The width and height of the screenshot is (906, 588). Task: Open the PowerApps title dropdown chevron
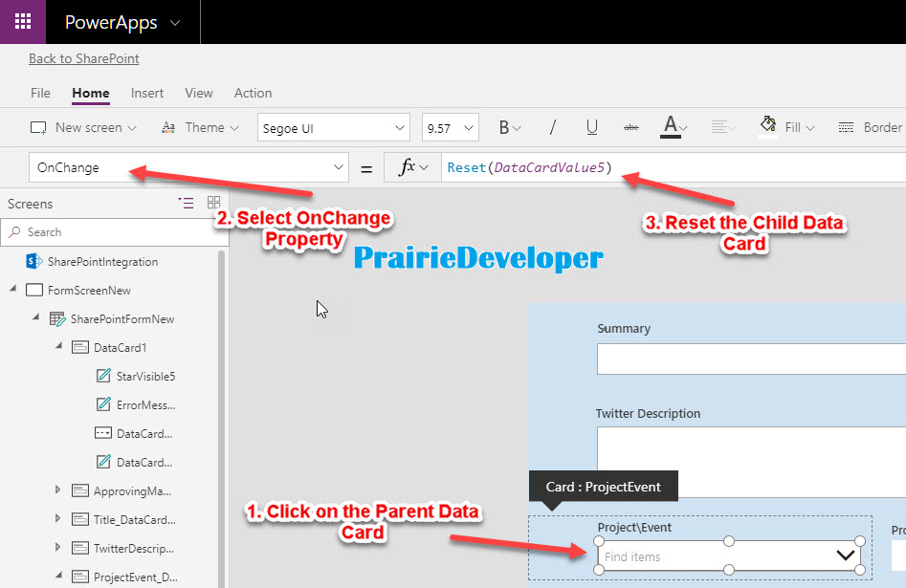[x=175, y=23]
